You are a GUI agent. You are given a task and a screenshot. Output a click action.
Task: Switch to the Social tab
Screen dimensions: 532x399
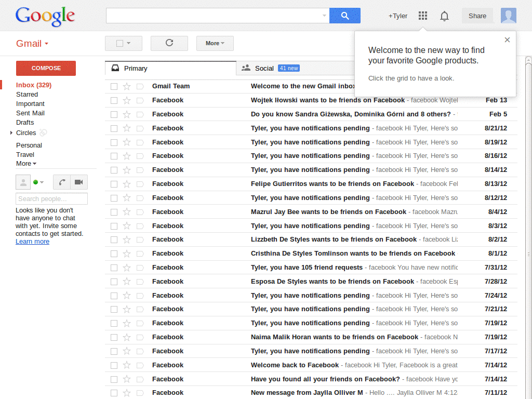(264, 68)
